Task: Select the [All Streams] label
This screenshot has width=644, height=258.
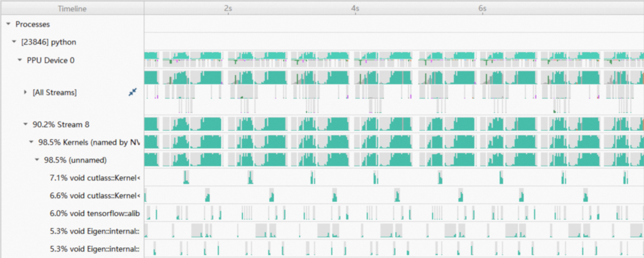Action: tap(54, 92)
